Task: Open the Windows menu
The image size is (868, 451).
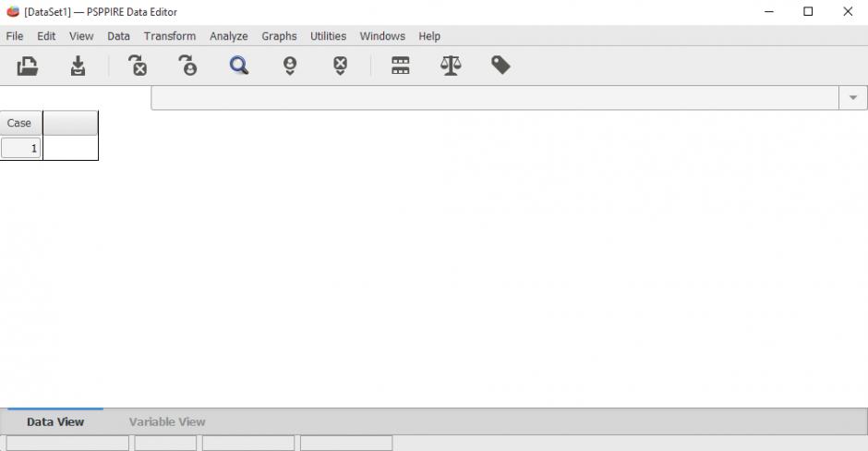Action: tap(382, 36)
